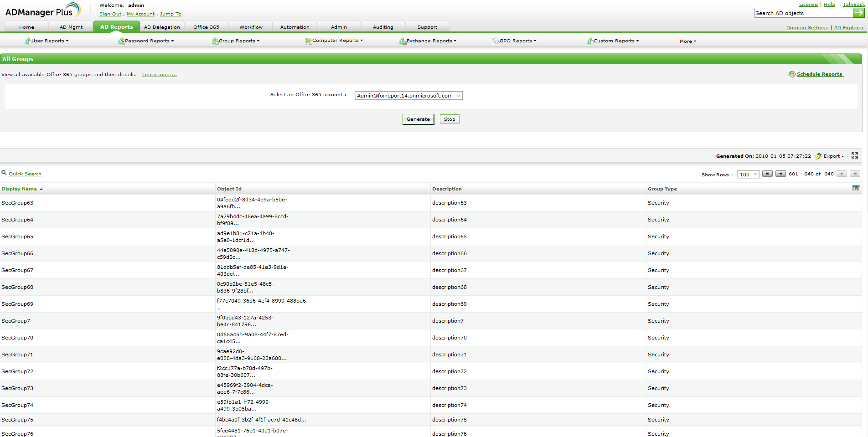
Task: Go to previous page of results
Action: [780, 174]
